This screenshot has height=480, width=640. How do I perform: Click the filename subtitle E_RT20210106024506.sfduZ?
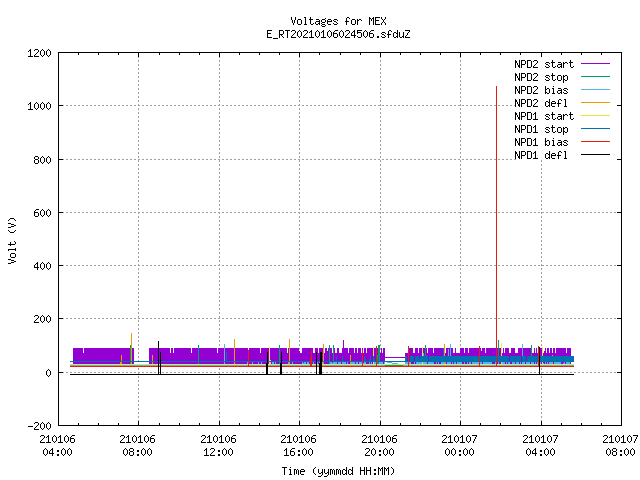[338, 34]
